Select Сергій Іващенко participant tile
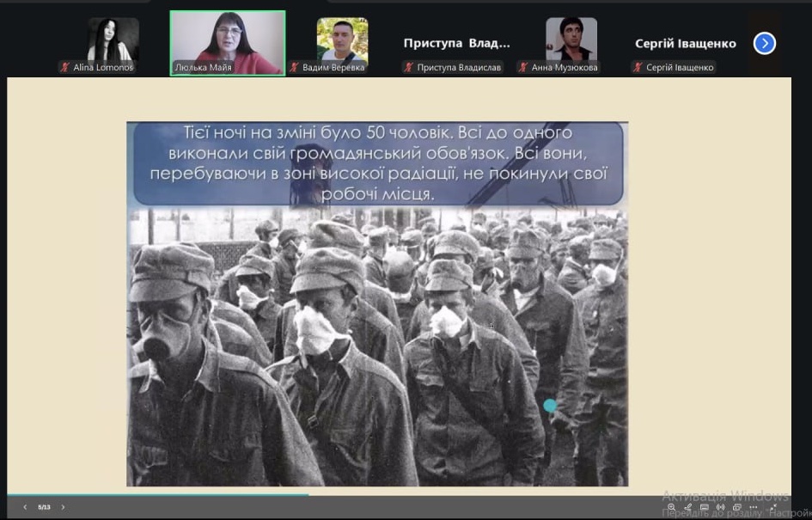Image resolution: width=812 pixels, height=520 pixels. [x=685, y=45]
